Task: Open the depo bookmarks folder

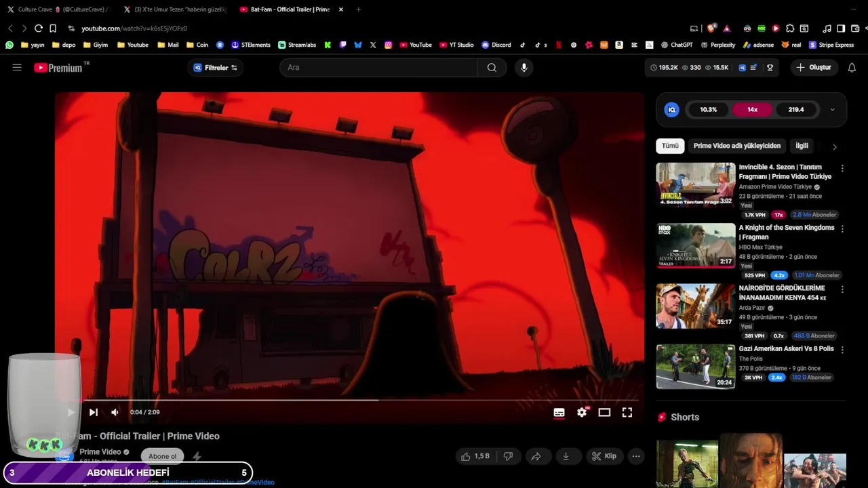Action: point(63,45)
